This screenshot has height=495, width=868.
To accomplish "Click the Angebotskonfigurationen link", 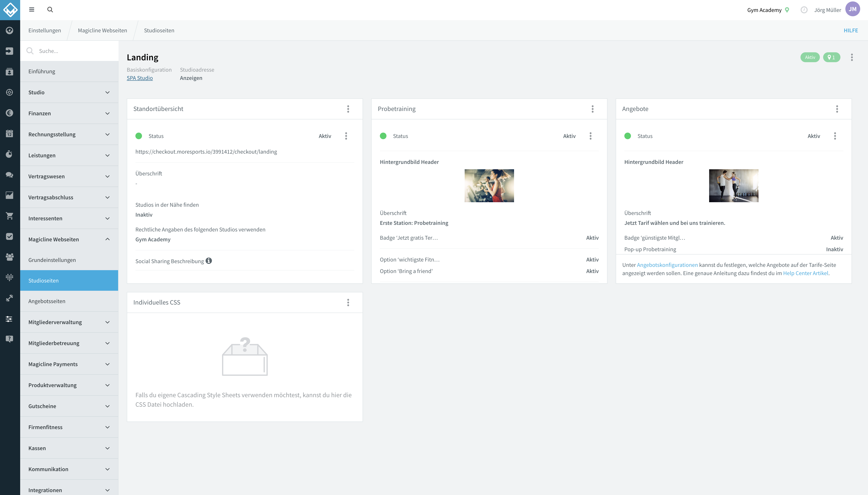I will (x=667, y=265).
